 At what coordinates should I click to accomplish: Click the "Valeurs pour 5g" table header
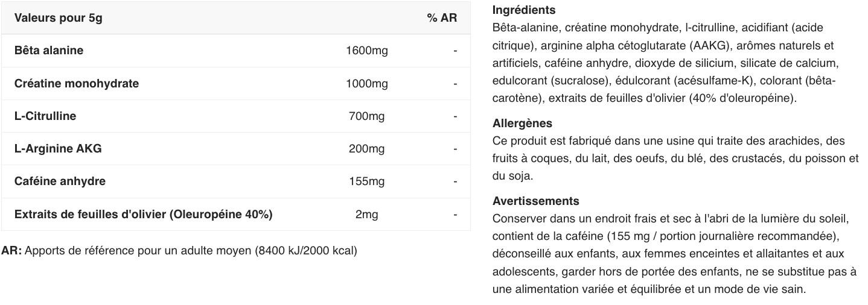[59, 17]
